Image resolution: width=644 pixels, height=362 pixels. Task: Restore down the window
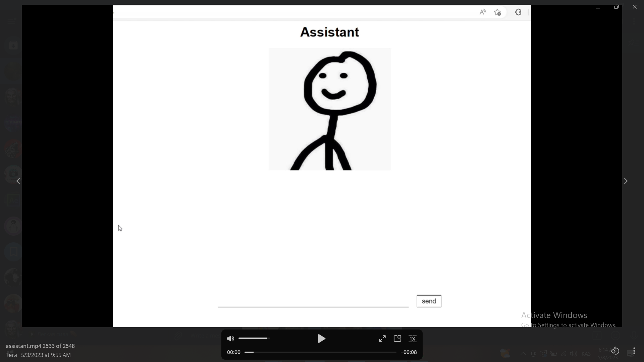coord(616,7)
